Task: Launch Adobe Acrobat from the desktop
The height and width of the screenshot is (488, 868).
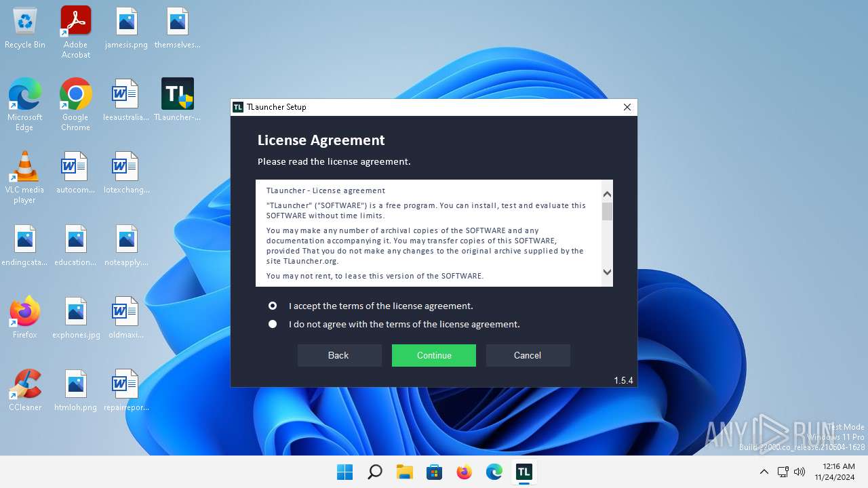Action: [x=76, y=32]
